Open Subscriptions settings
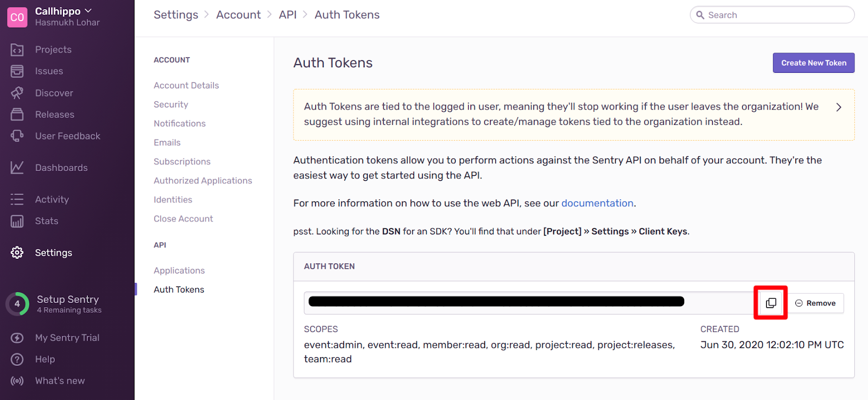The height and width of the screenshot is (400, 868). click(x=182, y=161)
